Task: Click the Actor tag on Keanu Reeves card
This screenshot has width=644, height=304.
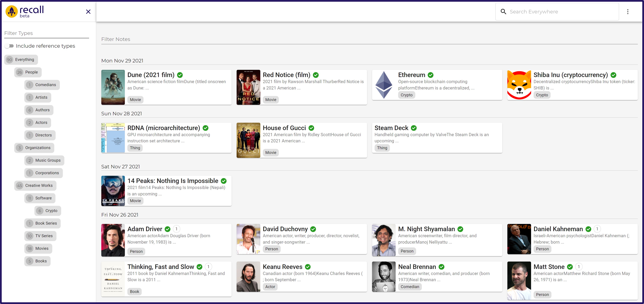Action: (270, 287)
